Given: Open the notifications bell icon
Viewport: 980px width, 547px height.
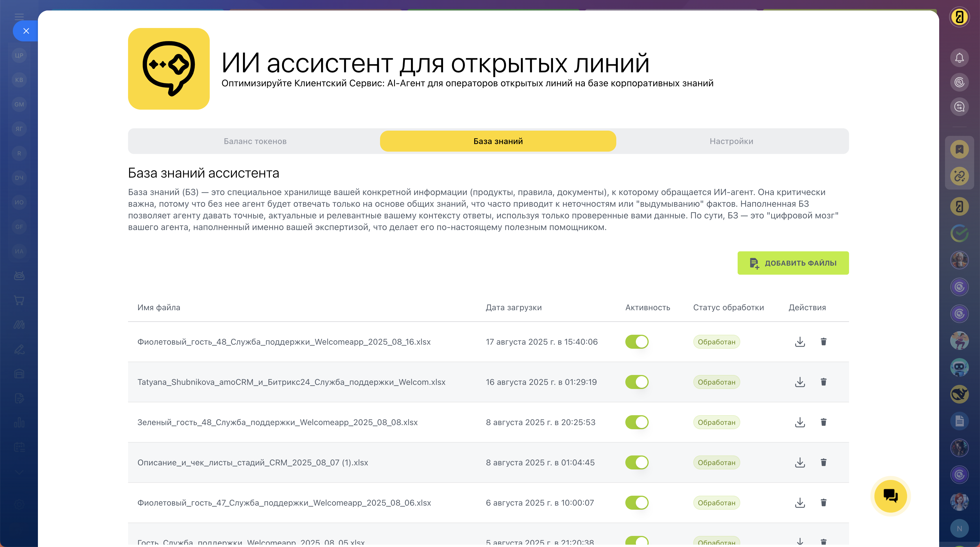Looking at the screenshot, I should [959, 58].
